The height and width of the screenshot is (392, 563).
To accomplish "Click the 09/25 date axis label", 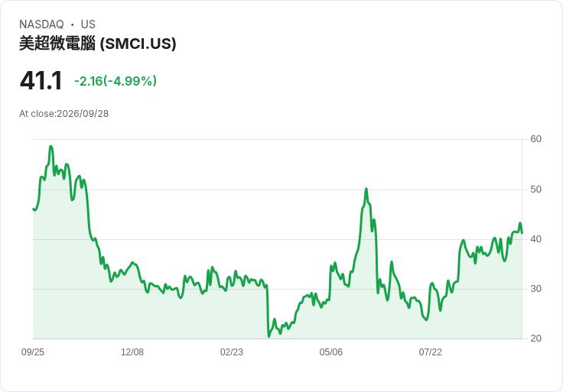I will [x=33, y=352].
